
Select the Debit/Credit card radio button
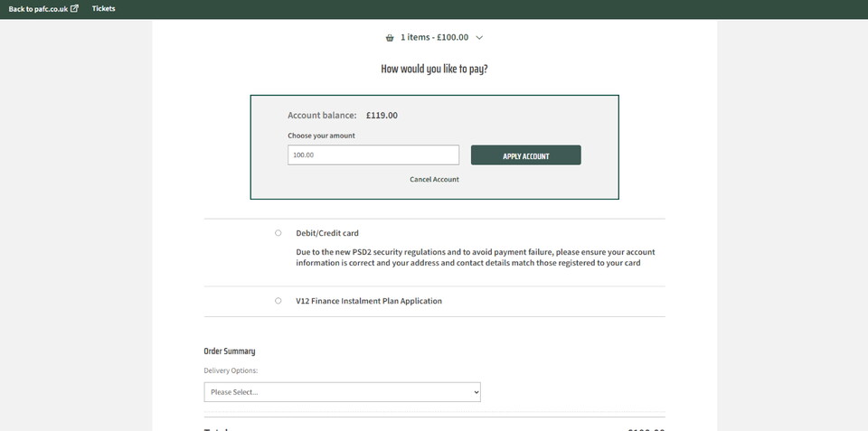[278, 233]
